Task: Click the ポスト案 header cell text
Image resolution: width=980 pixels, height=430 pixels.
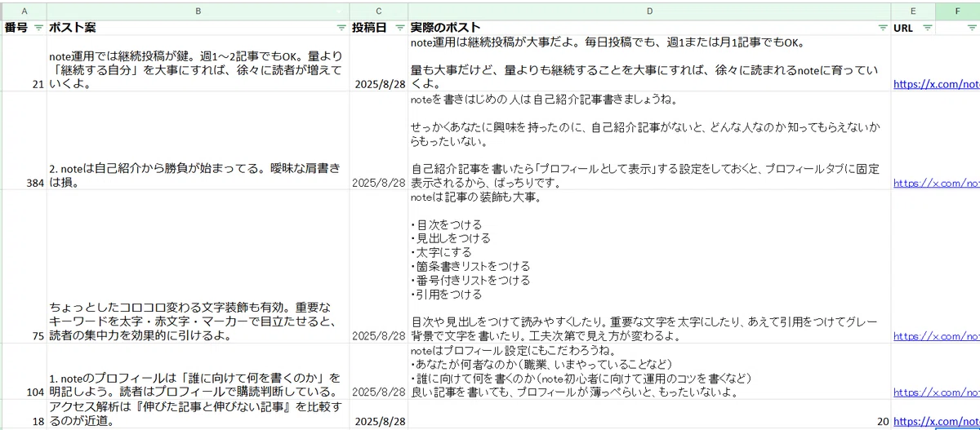Action: tap(73, 28)
